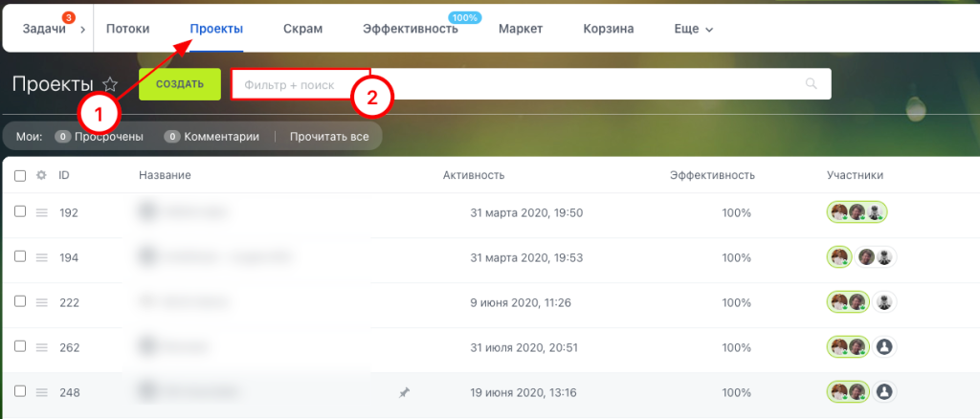Screen dimensions: 980x419
Task: Check the checkbox for project 262
Action: pos(20,346)
